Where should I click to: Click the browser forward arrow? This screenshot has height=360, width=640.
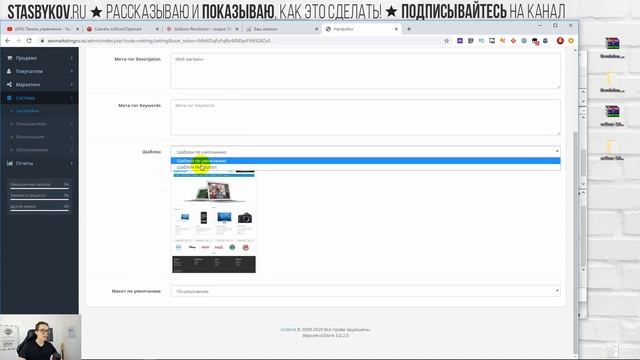18,40
